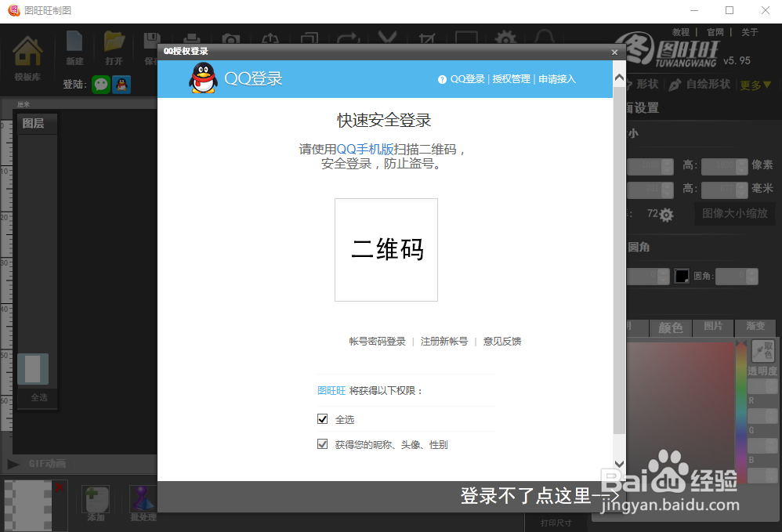Viewport: 782px width, 532px height.
Task: Close the QQ授权登录 dialog
Action: click(614, 52)
